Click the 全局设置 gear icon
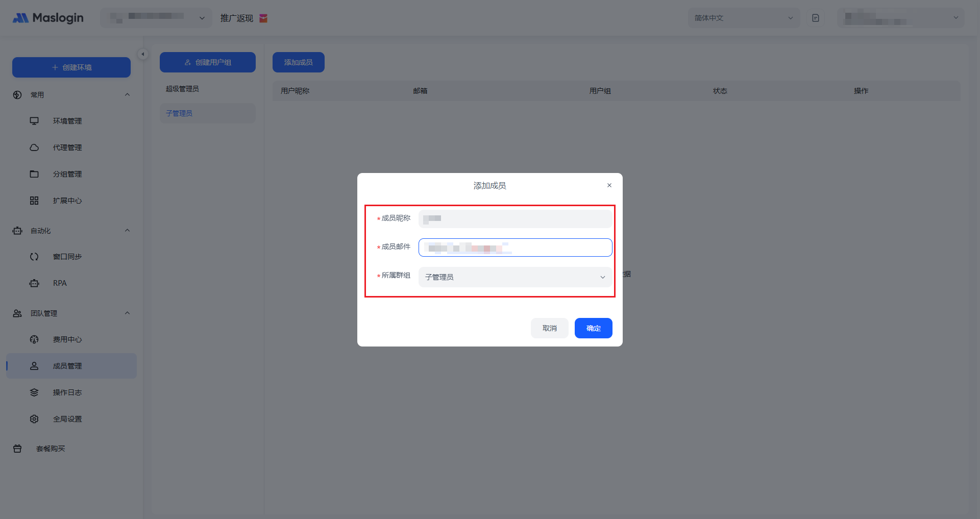 coord(34,419)
